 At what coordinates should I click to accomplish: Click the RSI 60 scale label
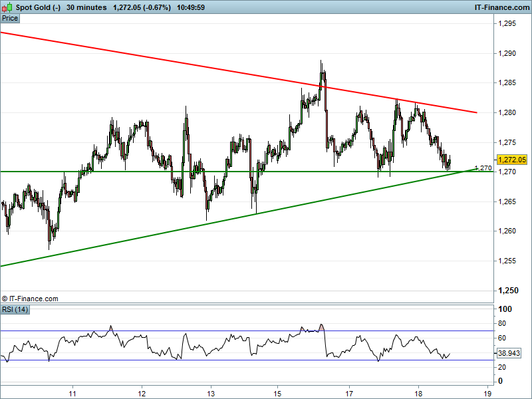(x=502, y=338)
